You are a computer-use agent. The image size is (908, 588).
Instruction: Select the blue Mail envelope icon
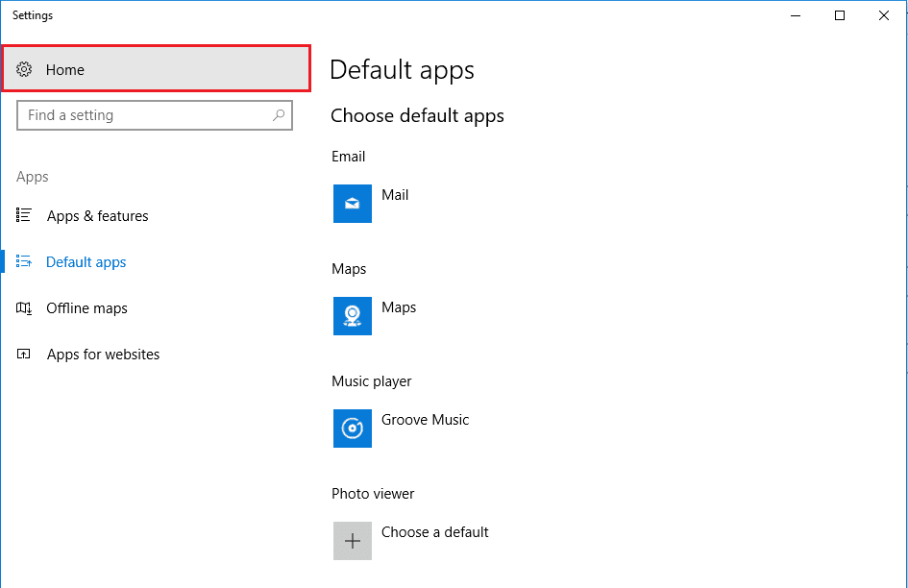coord(353,204)
